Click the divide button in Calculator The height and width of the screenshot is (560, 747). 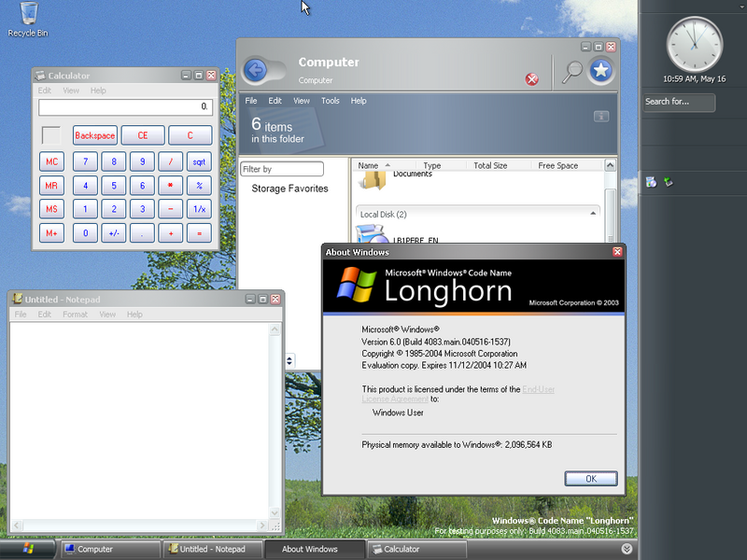[171, 161]
